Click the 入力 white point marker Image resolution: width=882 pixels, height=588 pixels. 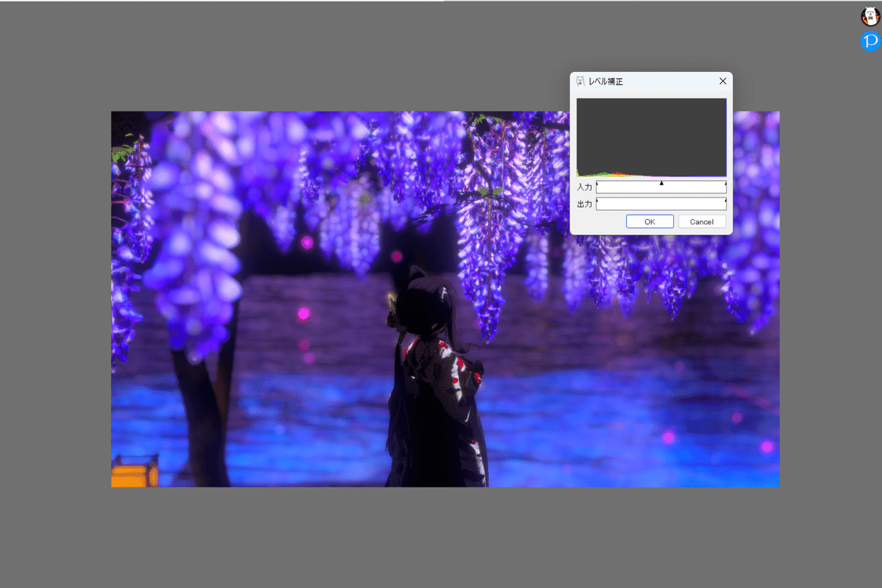pos(725,183)
